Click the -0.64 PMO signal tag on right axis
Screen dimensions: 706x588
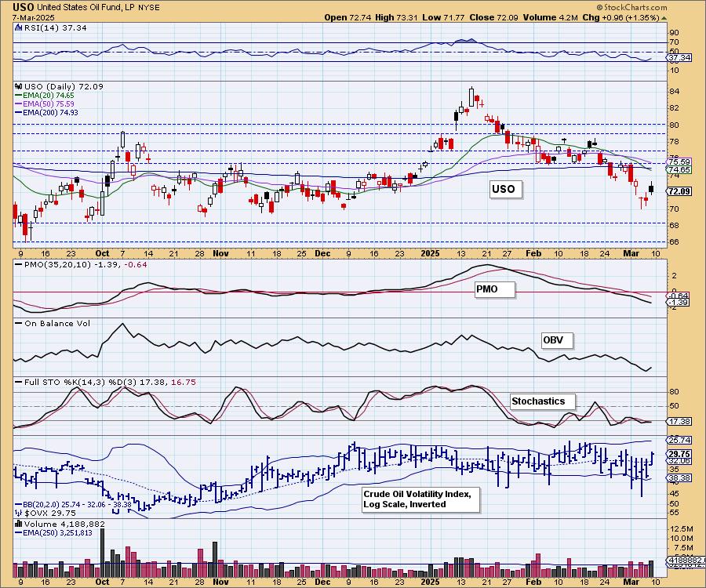(x=678, y=296)
